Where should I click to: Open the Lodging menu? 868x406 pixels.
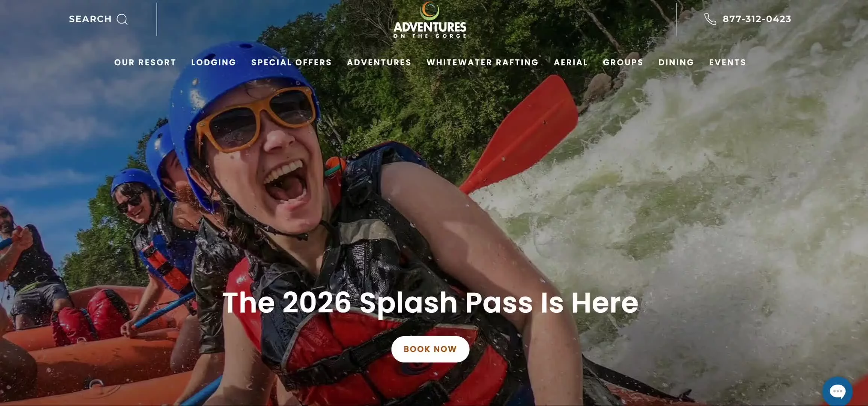214,62
